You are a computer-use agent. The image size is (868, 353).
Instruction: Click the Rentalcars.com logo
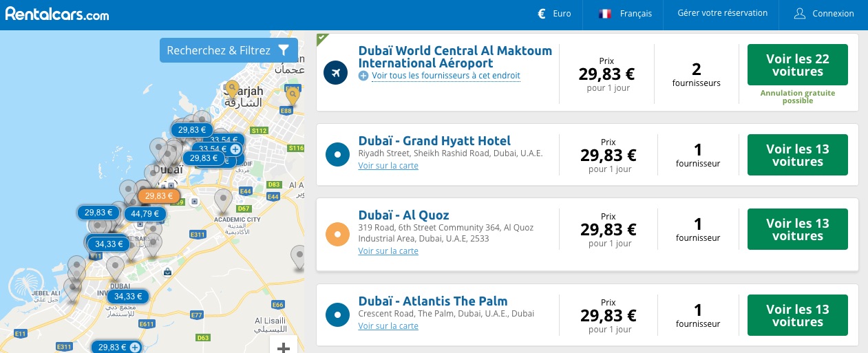coord(56,13)
